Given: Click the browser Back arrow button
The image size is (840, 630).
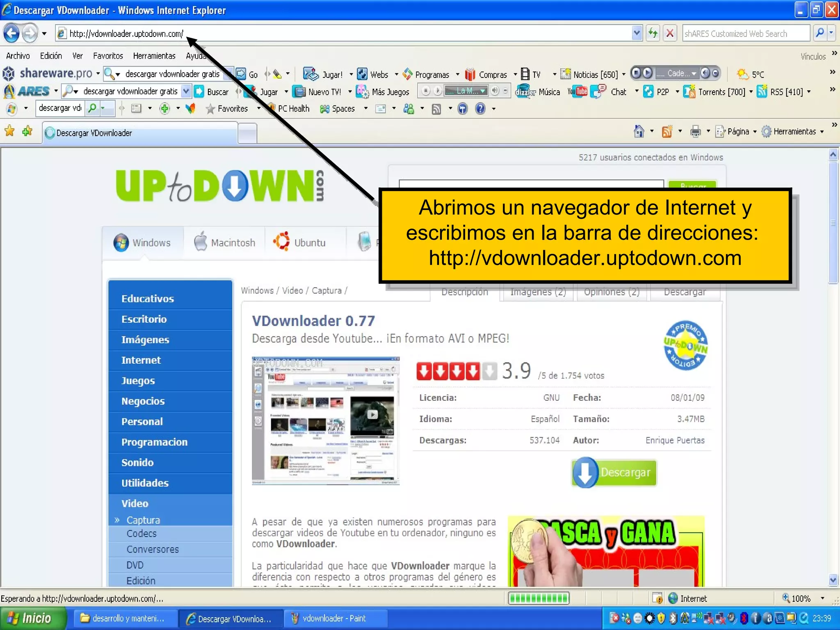Looking at the screenshot, I should pos(11,33).
